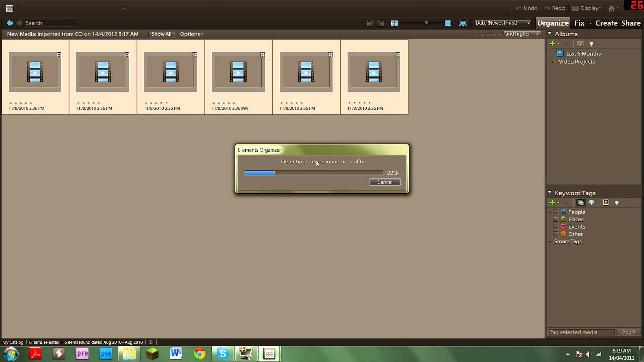Expand the Video Projects album group

[x=552, y=62]
